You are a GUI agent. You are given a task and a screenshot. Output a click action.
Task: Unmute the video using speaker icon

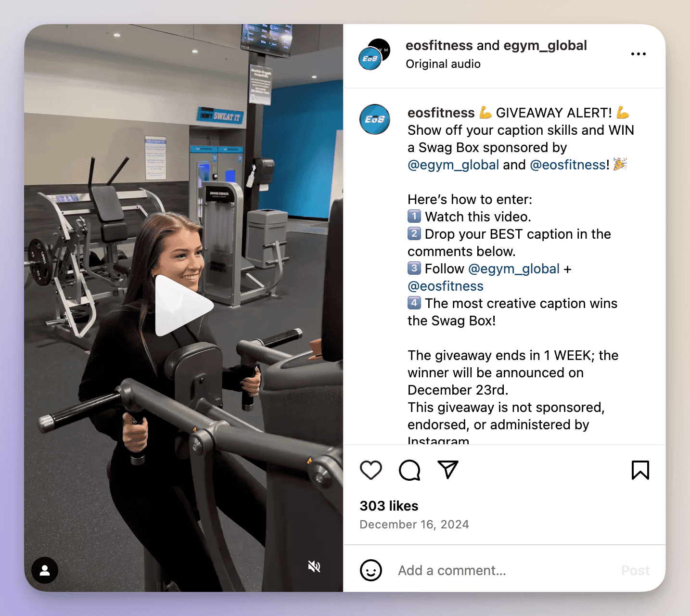point(314,566)
